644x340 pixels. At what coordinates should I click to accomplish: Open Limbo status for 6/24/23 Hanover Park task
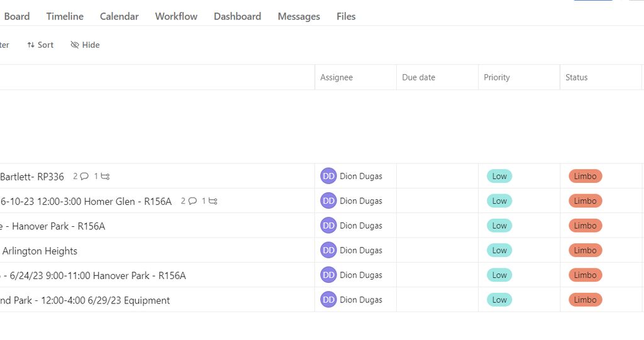pos(586,275)
